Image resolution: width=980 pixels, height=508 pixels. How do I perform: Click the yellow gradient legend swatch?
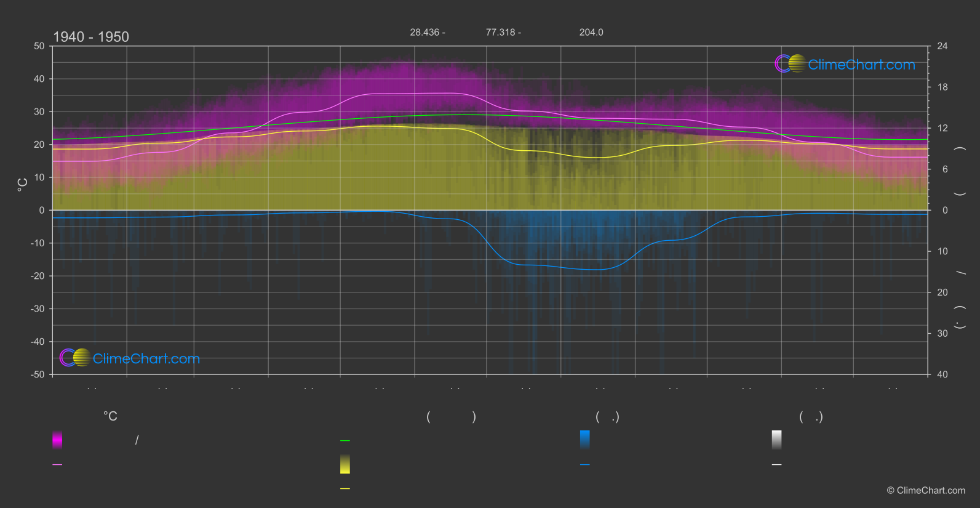point(345,464)
